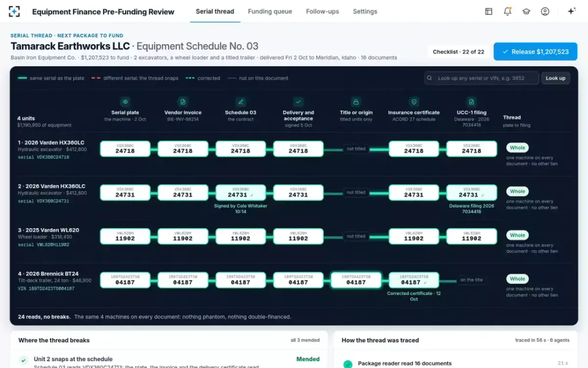Open unit 4 2026 Brennick BT24
This screenshot has height=368, width=588.
click(48, 274)
